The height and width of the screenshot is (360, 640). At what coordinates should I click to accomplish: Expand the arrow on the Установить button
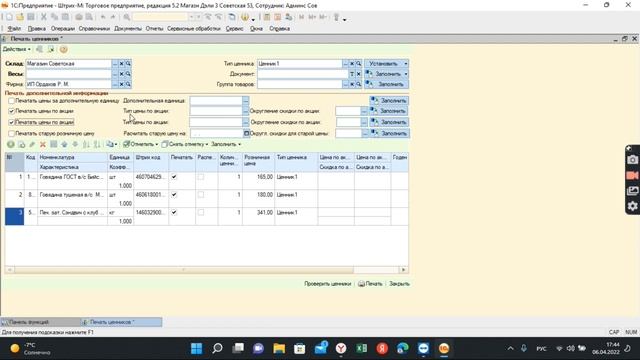tap(406, 64)
